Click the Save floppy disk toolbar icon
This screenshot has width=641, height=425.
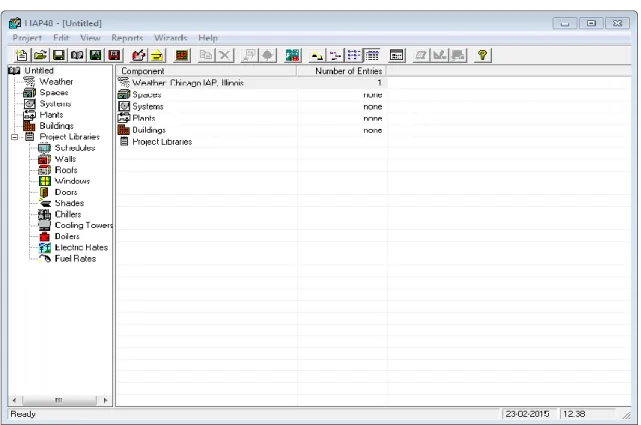click(59, 55)
